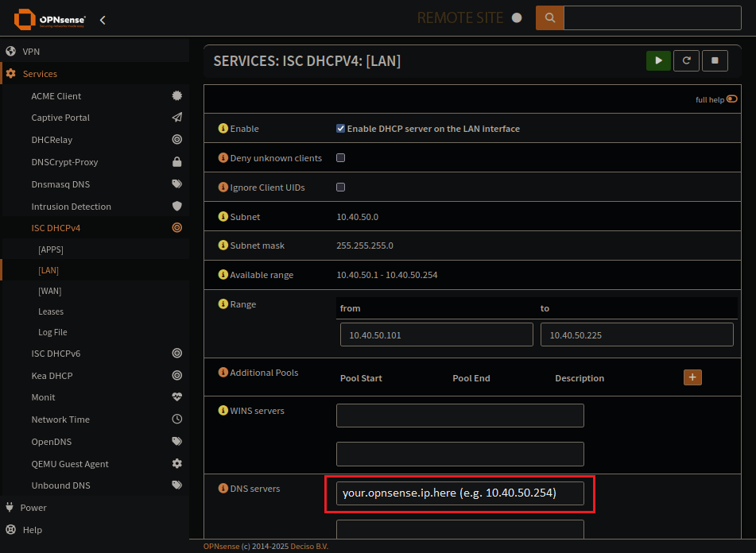The height and width of the screenshot is (553, 756).
Task: Stop the DHCP service with stop button
Action: (x=715, y=60)
